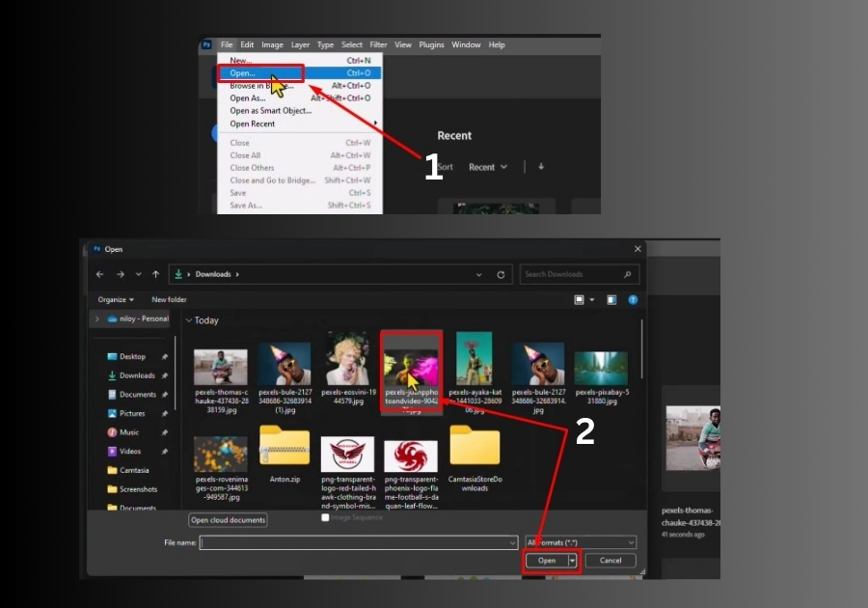Select Desktop in sidebar
The height and width of the screenshot is (608, 868).
(x=132, y=357)
